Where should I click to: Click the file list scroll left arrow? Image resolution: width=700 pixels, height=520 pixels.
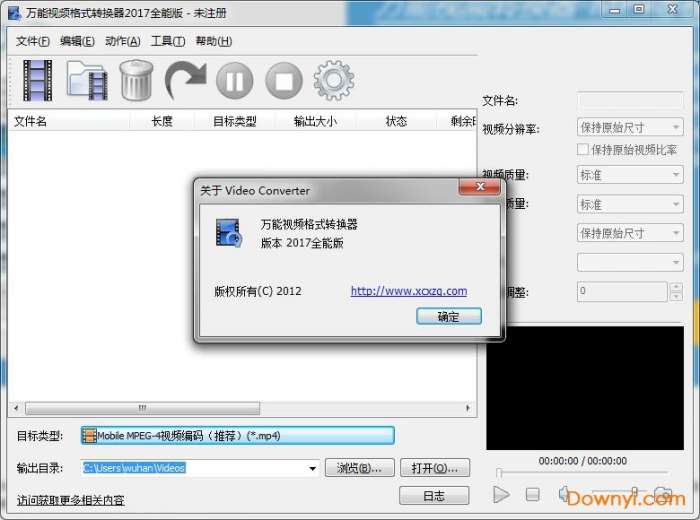(x=16, y=408)
